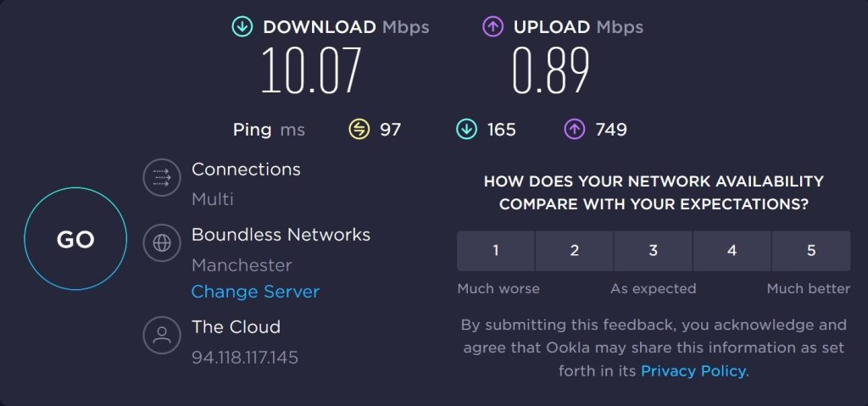Screen dimensions: 868x406
Task: Click the globe icon for Boundless Networks
Action: (x=162, y=242)
